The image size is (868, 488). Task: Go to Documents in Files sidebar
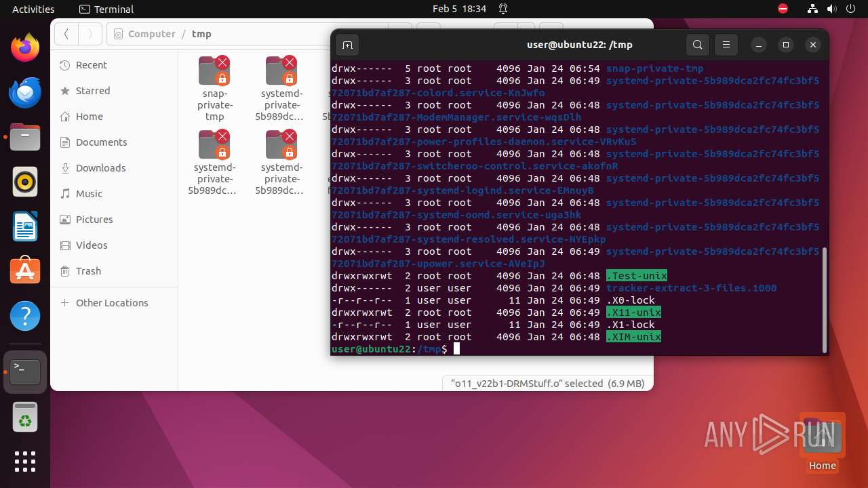[x=114, y=142]
